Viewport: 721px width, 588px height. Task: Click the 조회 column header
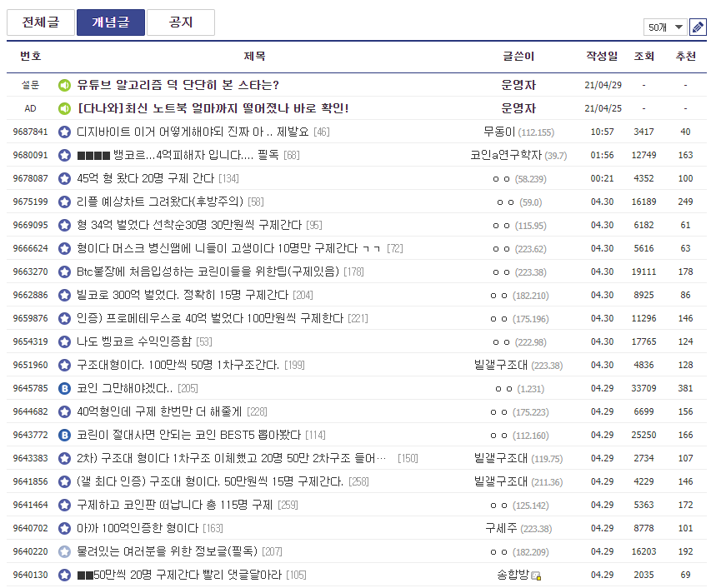(x=643, y=57)
